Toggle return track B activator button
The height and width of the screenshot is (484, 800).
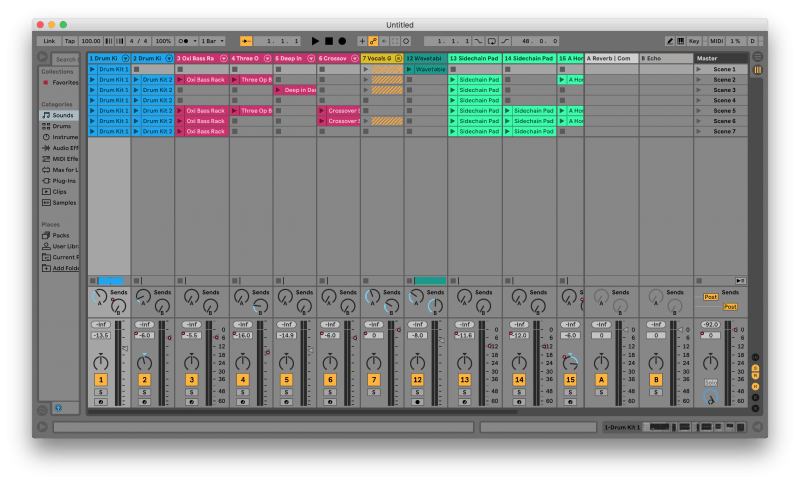pos(656,379)
